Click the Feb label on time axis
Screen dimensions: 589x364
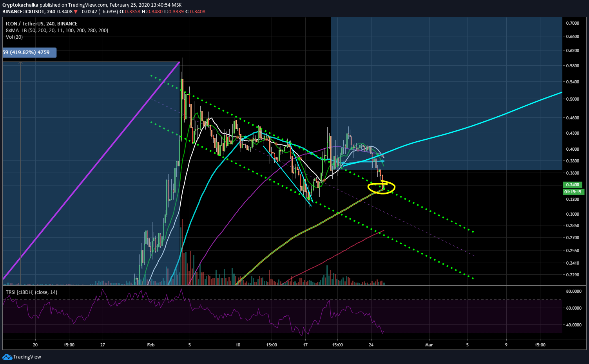coord(151,345)
